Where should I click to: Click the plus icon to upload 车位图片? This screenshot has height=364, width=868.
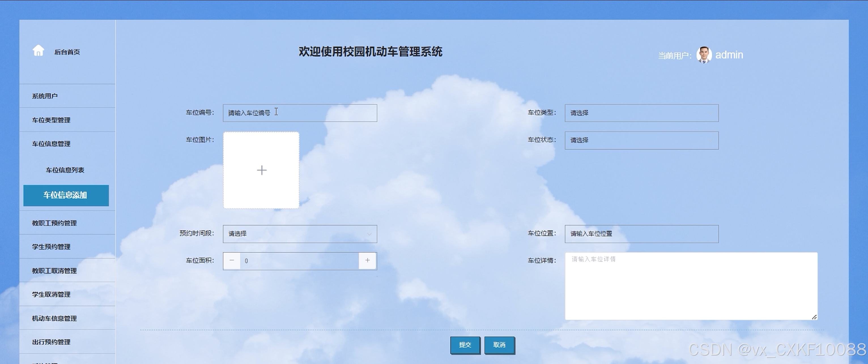tap(261, 170)
